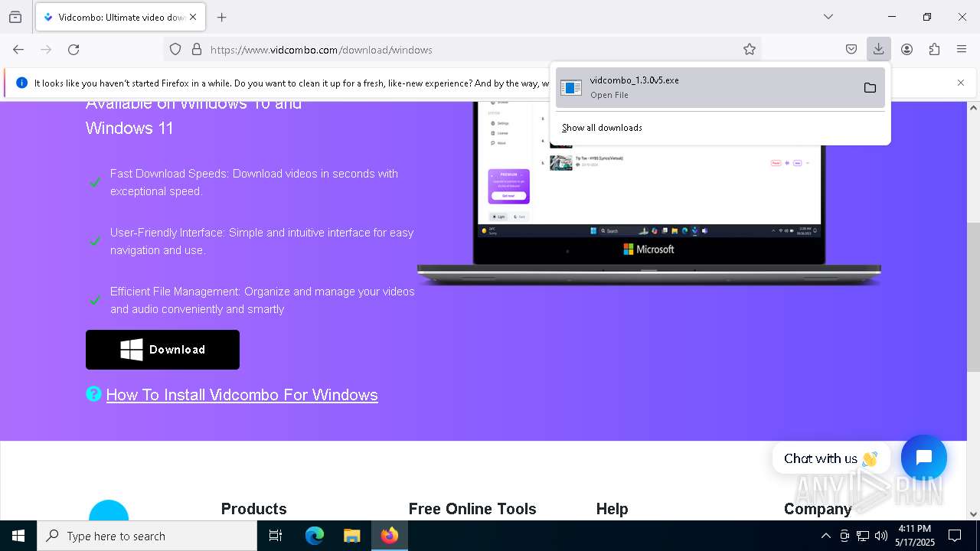This screenshot has height=551, width=980.
Task: Click scrollbar up arrow
Action: point(973,107)
